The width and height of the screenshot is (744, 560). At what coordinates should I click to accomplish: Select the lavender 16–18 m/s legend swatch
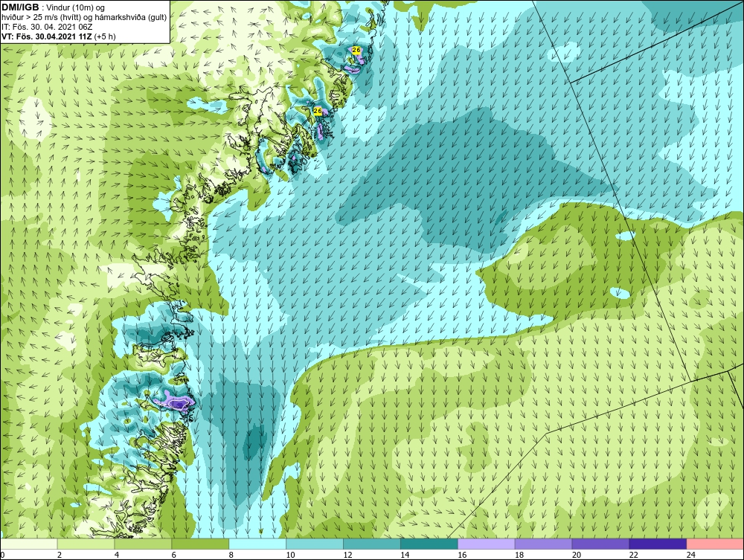pos(487,544)
